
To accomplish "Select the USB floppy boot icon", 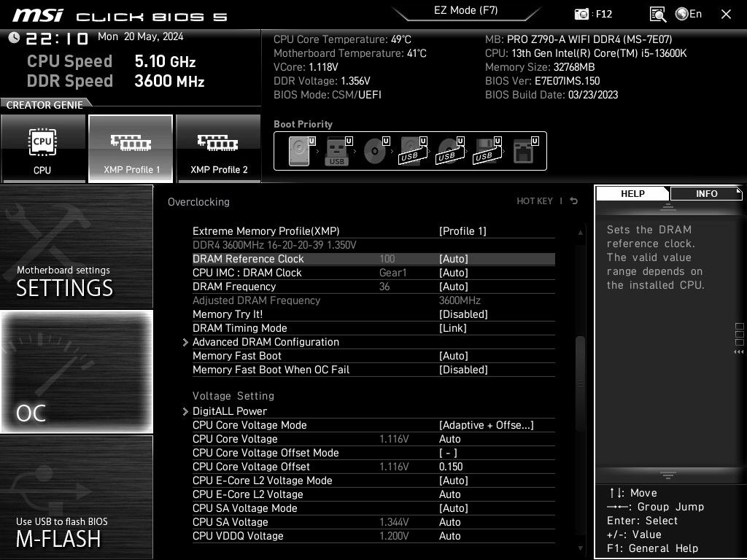I will tap(487, 151).
